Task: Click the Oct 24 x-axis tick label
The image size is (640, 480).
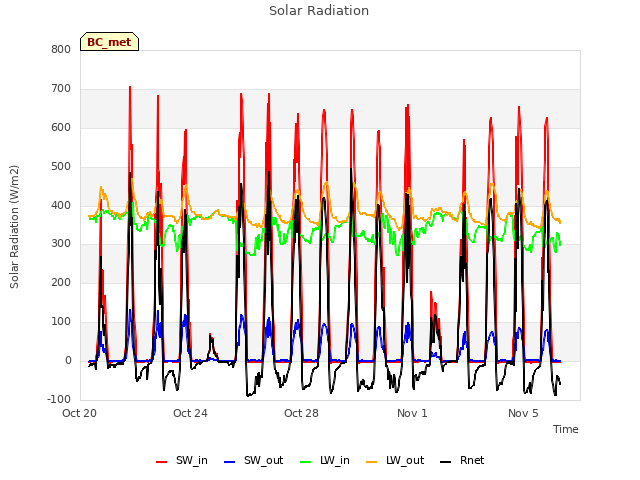Action: [x=190, y=413]
